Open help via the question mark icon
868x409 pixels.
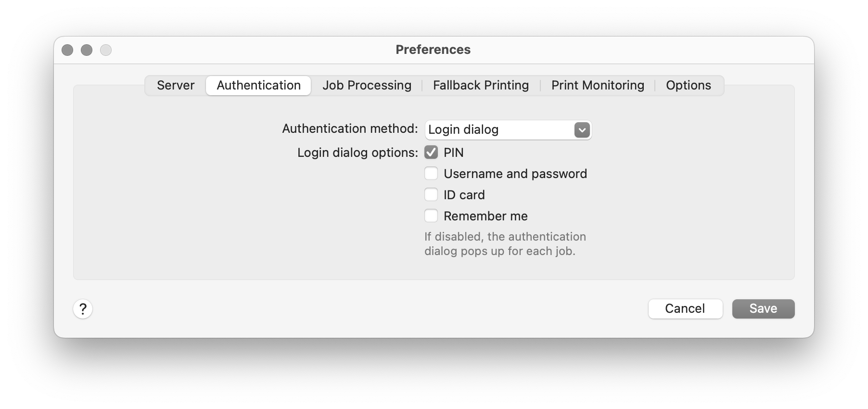point(83,309)
